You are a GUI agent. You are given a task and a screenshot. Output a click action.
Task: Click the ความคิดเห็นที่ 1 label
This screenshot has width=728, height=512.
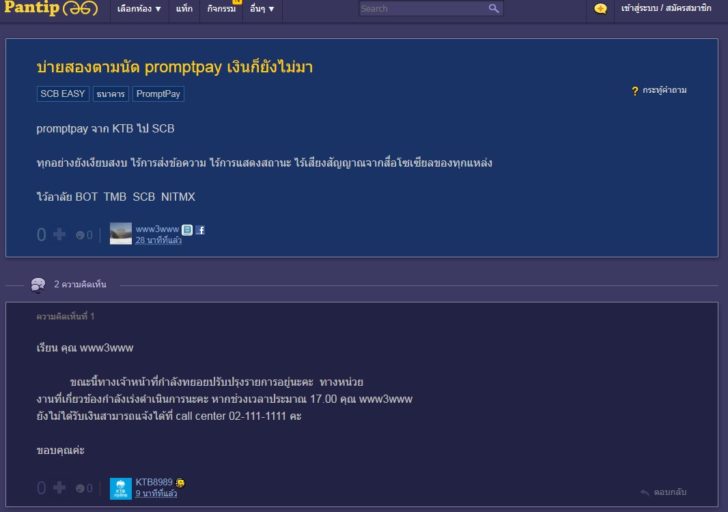click(x=65, y=317)
